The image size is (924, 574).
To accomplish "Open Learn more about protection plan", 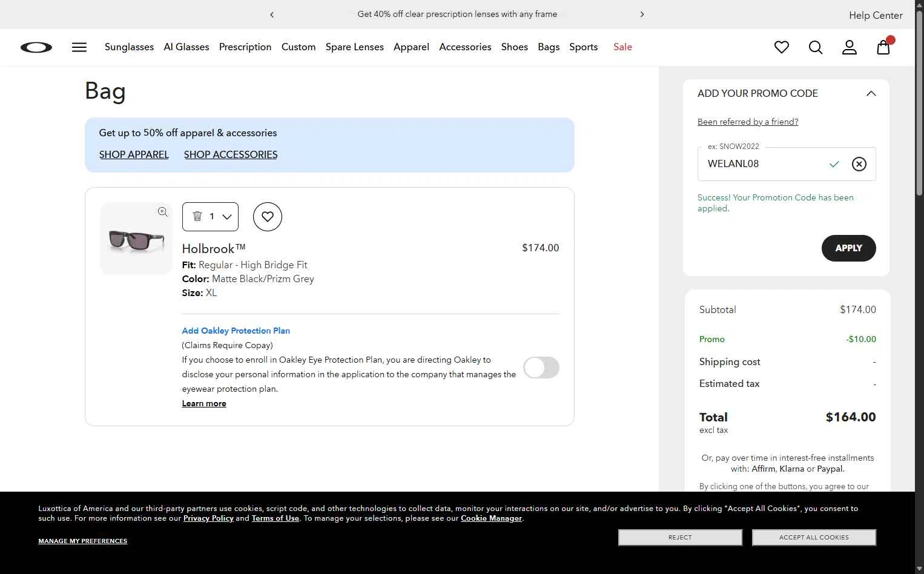I will coord(204,403).
